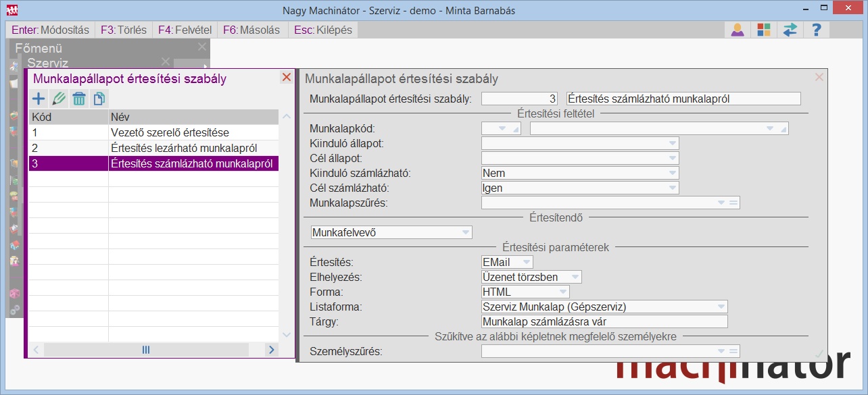Open the Cél számlázható dropdown
The image size is (868, 395).
click(x=671, y=188)
